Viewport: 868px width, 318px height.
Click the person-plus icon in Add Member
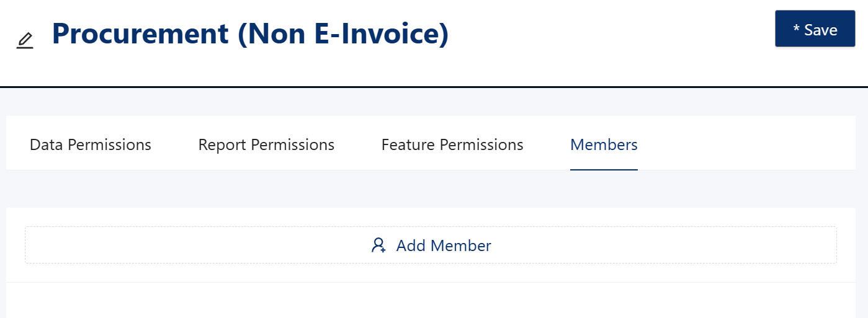tap(378, 245)
